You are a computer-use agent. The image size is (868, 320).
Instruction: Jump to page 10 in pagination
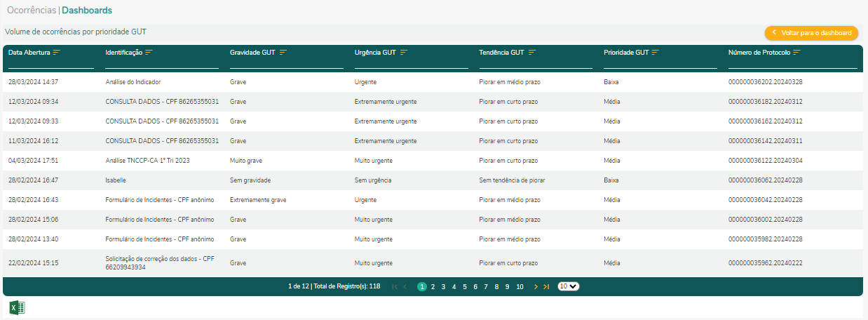pyautogui.click(x=520, y=287)
